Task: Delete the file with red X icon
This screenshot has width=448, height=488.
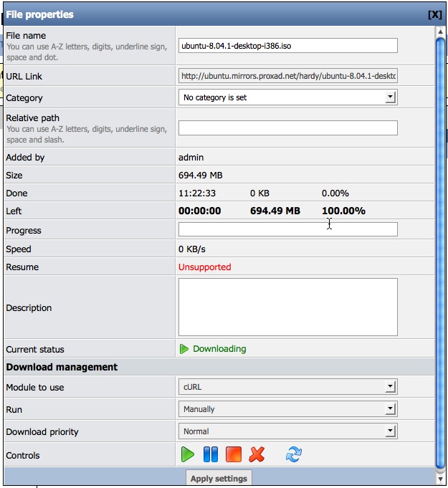Action: click(256, 455)
